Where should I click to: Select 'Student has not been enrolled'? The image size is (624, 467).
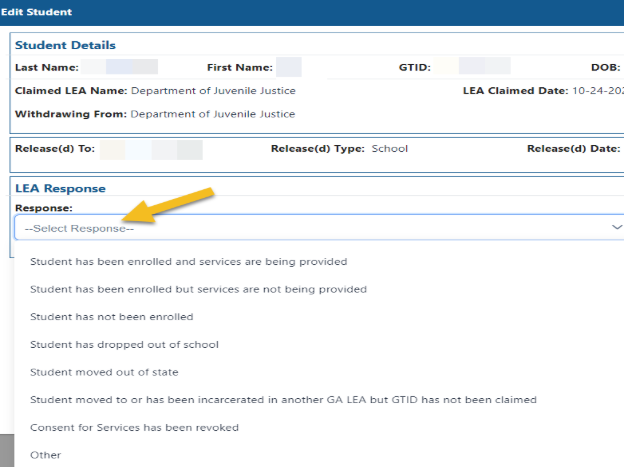pos(111,317)
